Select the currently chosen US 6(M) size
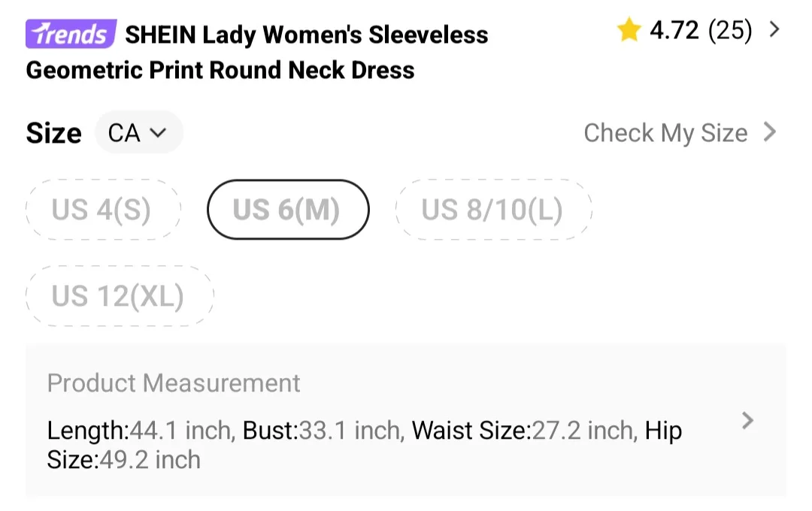Screen dimensions: 812x511 pyautogui.click(x=288, y=210)
